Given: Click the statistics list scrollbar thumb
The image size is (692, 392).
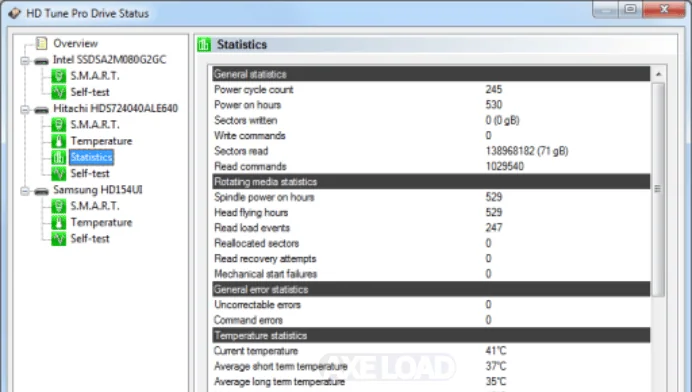Looking at the screenshot, I should click(658, 189).
